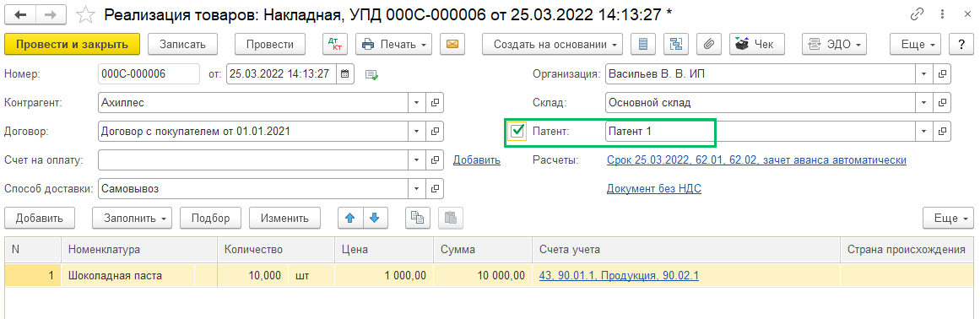Expand Счет на оплату dropdown

(x=417, y=159)
